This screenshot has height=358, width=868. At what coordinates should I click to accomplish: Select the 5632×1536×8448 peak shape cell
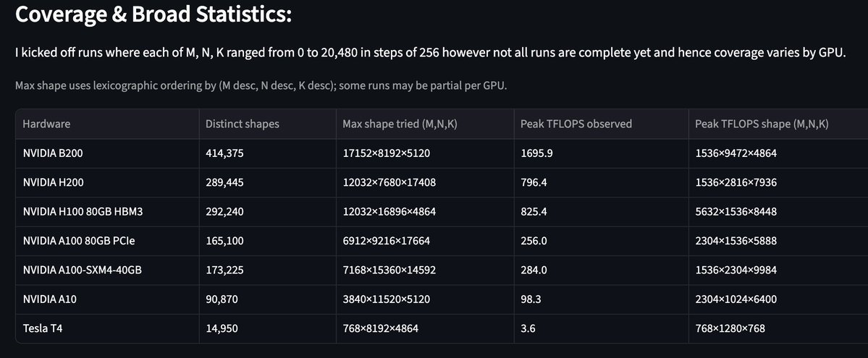click(x=736, y=211)
